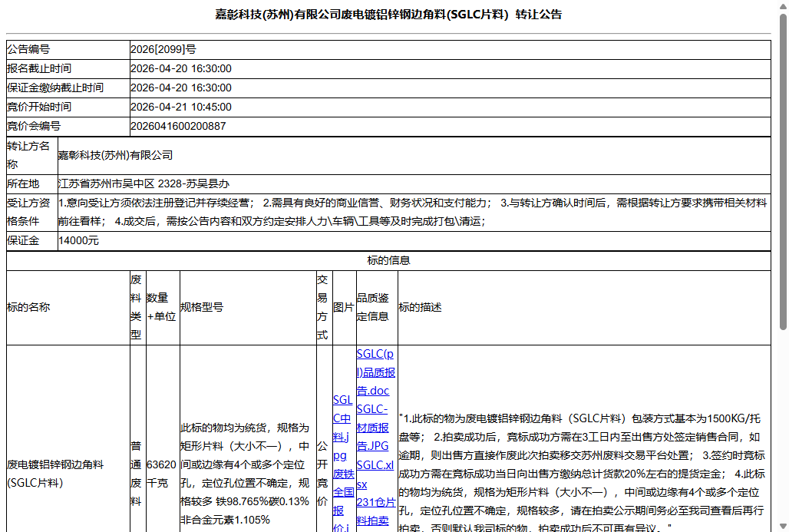
Task: Click the location 江苏省苏州市吴中区 2328-苏吴县办
Action: point(144,183)
